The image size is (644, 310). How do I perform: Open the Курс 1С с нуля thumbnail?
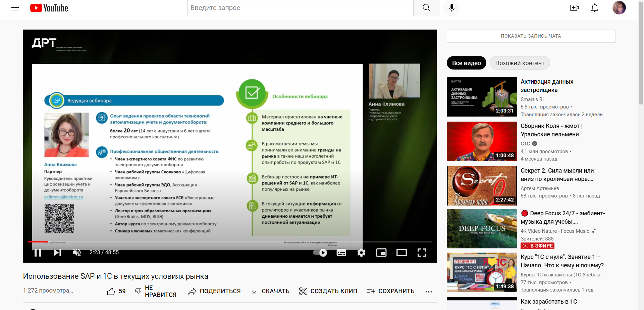(482, 272)
